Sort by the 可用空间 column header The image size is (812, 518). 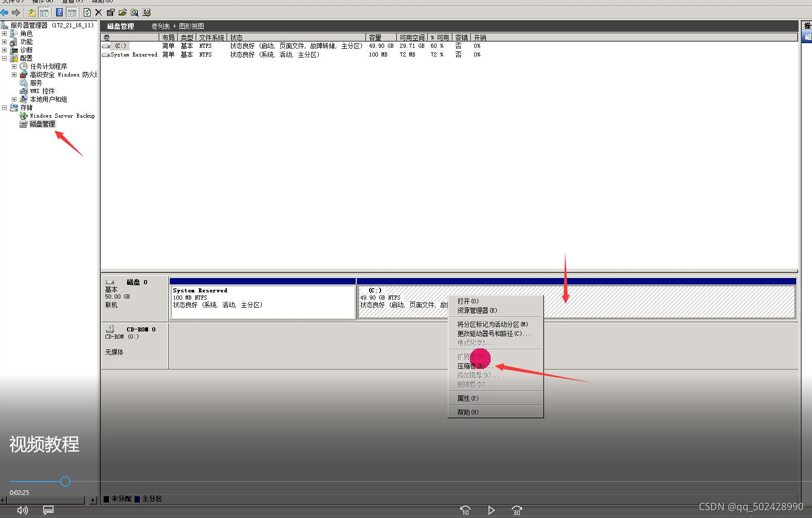point(412,38)
